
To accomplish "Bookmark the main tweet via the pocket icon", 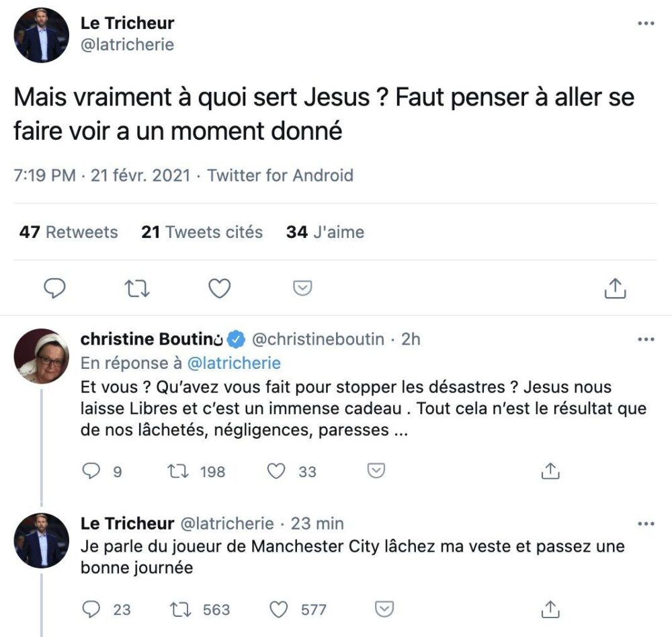I will [302, 288].
